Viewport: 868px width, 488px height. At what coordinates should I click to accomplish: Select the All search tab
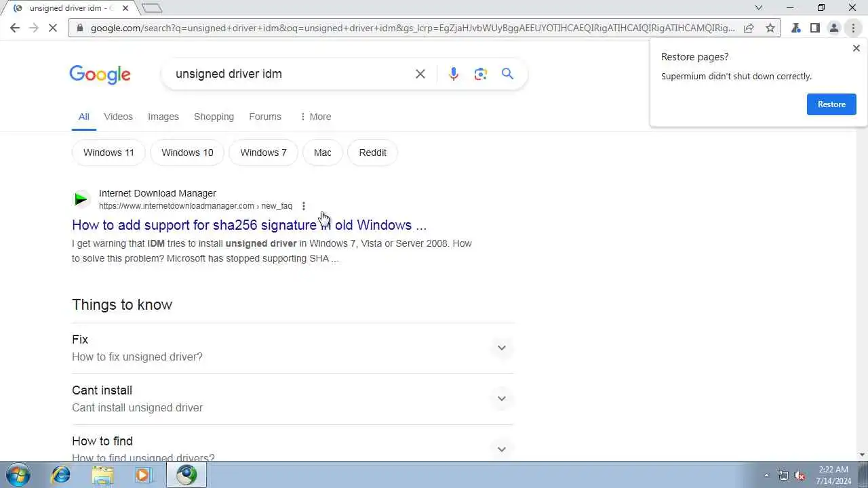click(x=83, y=117)
